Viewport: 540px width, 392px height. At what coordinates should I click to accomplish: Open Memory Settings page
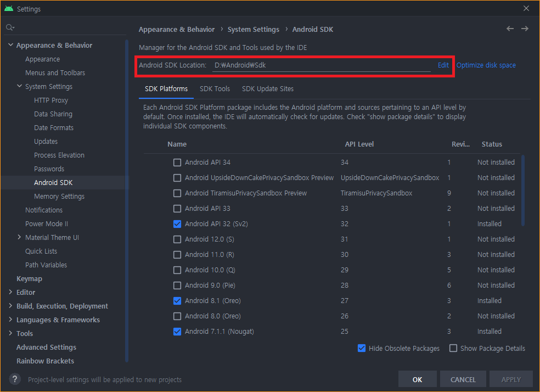[59, 197]
